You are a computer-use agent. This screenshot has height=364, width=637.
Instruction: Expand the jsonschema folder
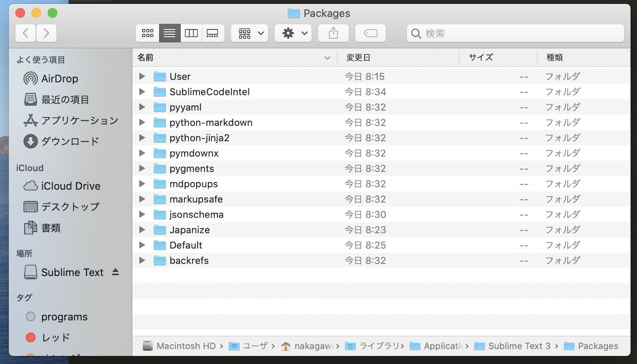click(x=142, y=215)
